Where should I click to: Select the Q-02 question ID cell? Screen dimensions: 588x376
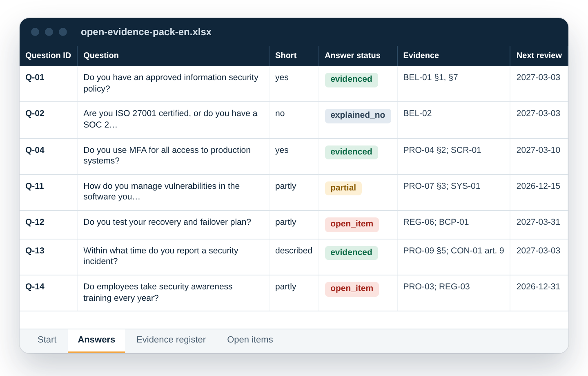tap(48, 120)
